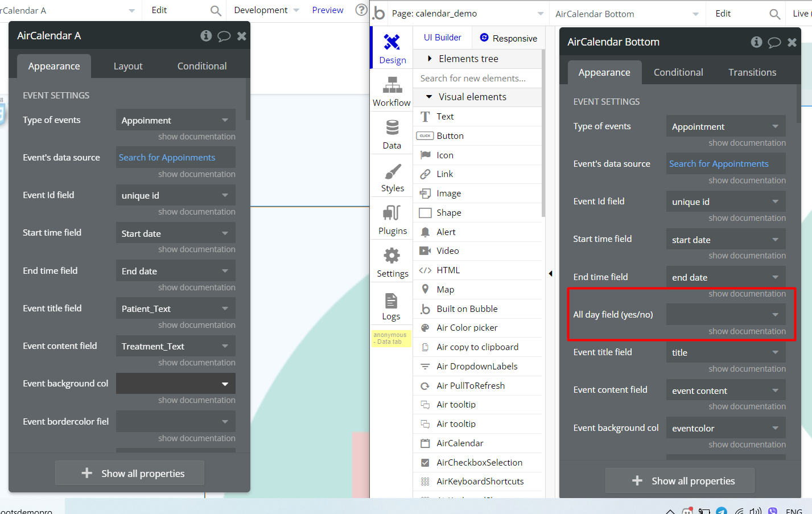The image size is (812, 514).
Task: Click 'Search for Appointments' in AirCalendar Bottom
Action: coord(719,164)
